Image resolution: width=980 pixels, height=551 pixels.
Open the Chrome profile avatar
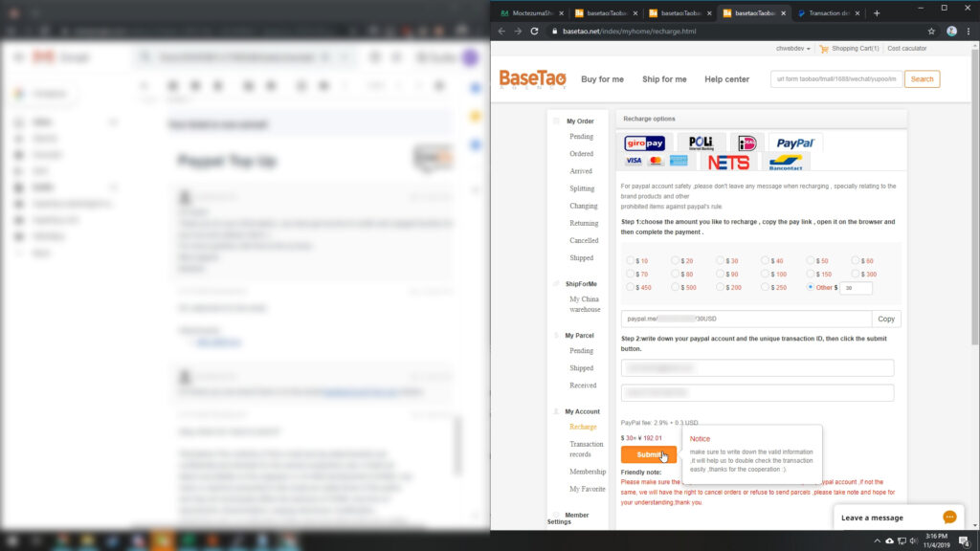[x=951, y=32]
